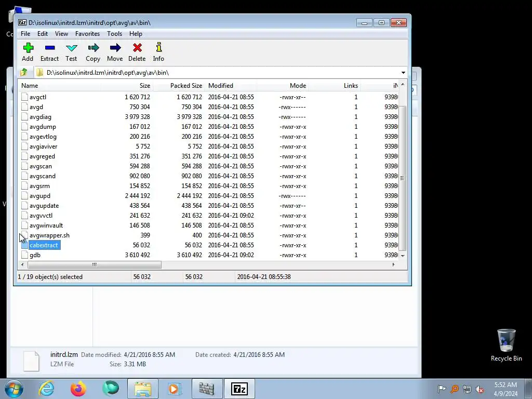Launch Firefox from taskbar

click(x=78, y=389)
